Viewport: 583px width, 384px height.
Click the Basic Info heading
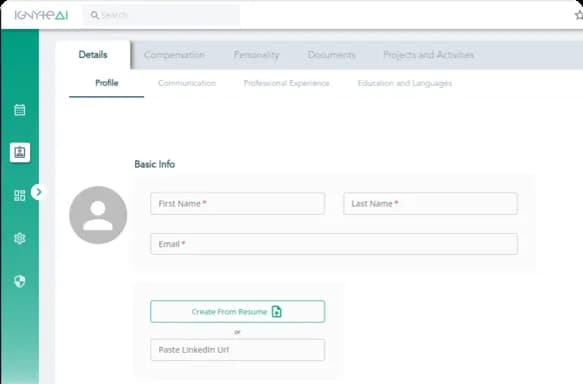(x=155, y=164)
